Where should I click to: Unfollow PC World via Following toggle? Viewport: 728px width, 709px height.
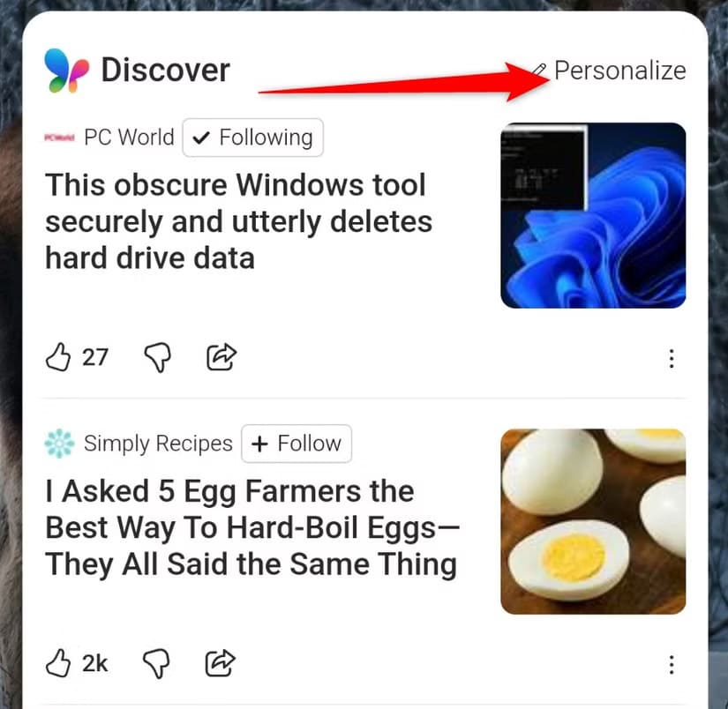[x=253, y=138]
